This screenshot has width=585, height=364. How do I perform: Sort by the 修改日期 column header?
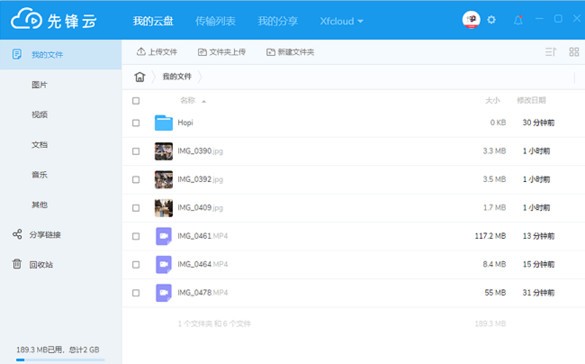pyautogui.click(x=531, y=100)
